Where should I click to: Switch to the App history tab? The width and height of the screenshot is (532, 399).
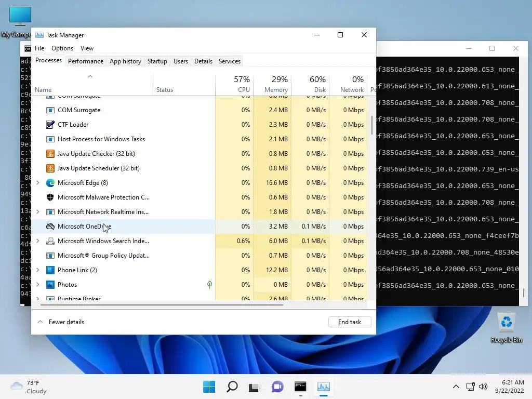[125, 61]
